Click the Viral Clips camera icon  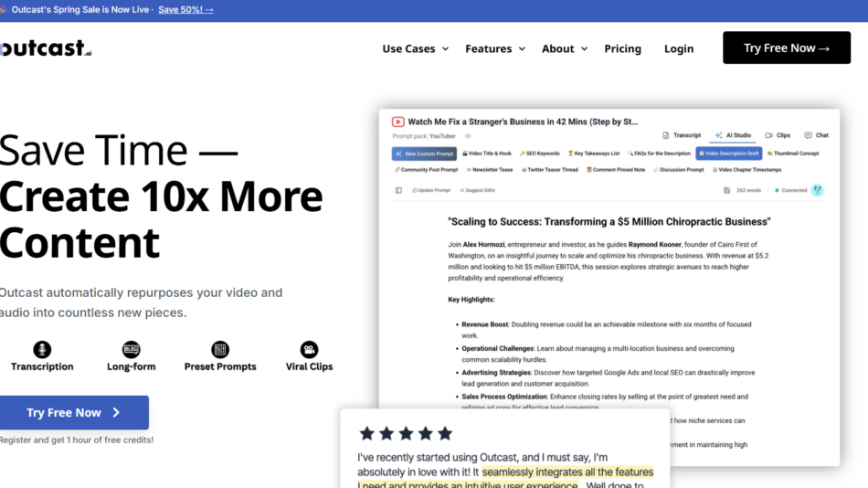(x=309, y=349)
